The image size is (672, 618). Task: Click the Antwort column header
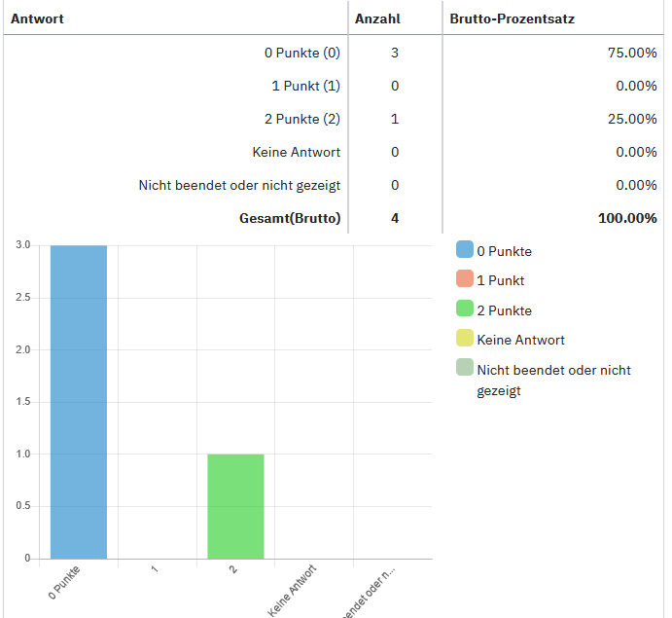37,18
